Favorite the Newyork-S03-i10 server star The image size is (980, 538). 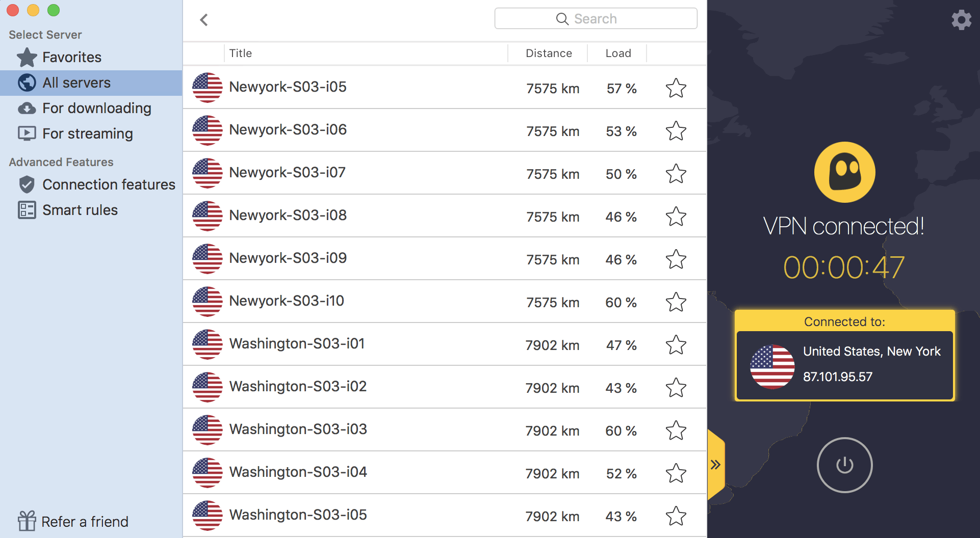click(676, 302)
